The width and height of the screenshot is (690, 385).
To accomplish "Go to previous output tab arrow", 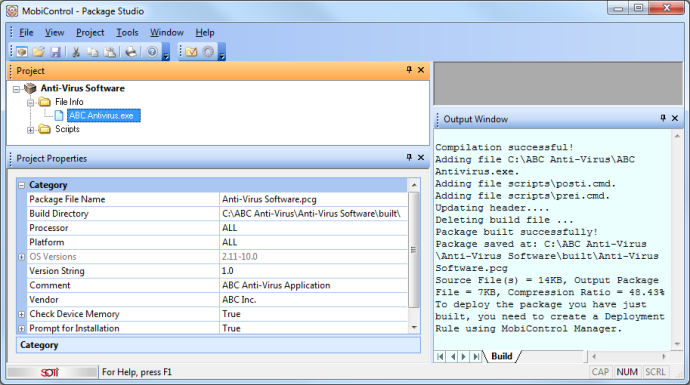I will pyautogui.click(x=453, y=356).
